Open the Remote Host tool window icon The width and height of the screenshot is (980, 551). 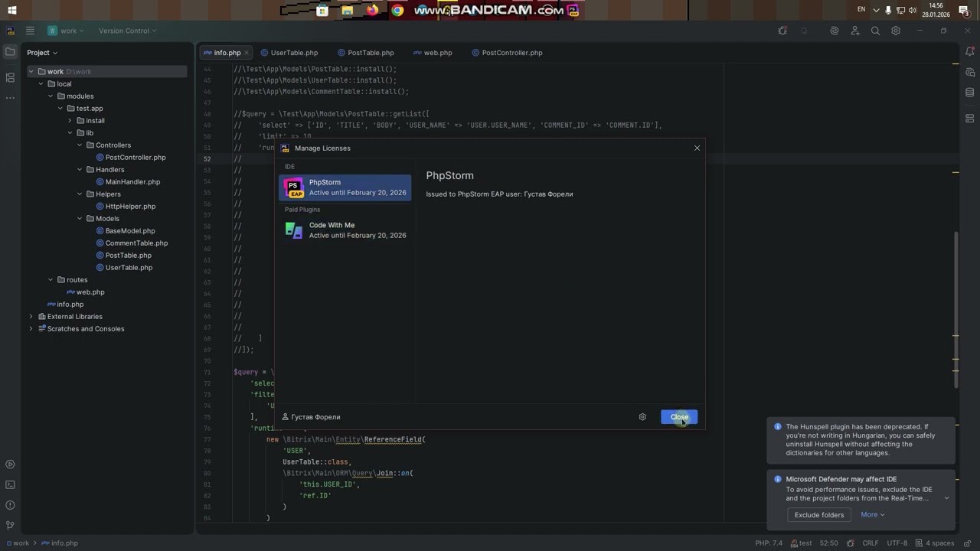click(x=969, y=119)
